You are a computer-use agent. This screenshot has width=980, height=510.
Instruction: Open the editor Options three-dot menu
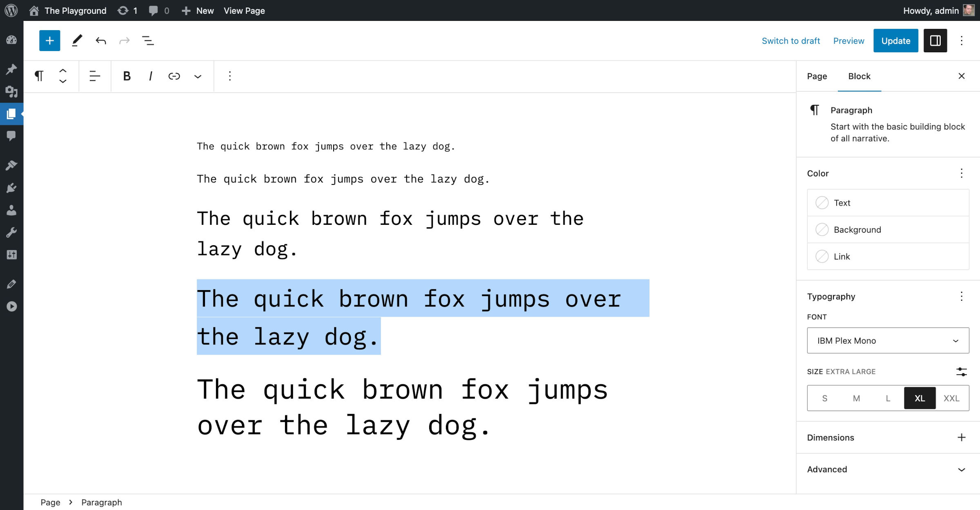pyautogui.click(x=962, y=40)
